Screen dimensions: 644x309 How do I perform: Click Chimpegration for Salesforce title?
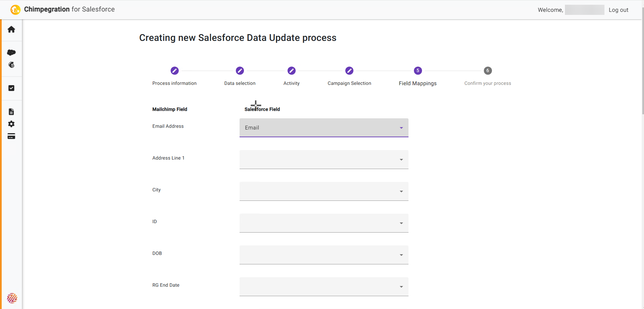[x=69, y=9]
